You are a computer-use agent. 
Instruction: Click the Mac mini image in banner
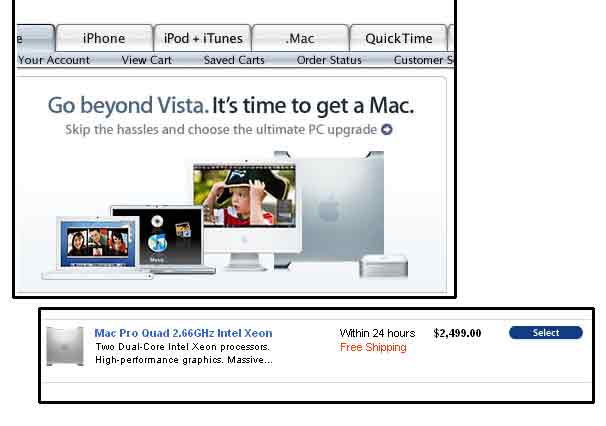pos(383,266)
